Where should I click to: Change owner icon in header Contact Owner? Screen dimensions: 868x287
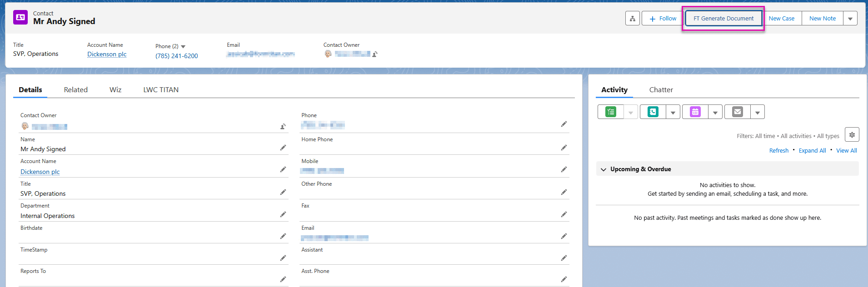[x=375, y=54]
